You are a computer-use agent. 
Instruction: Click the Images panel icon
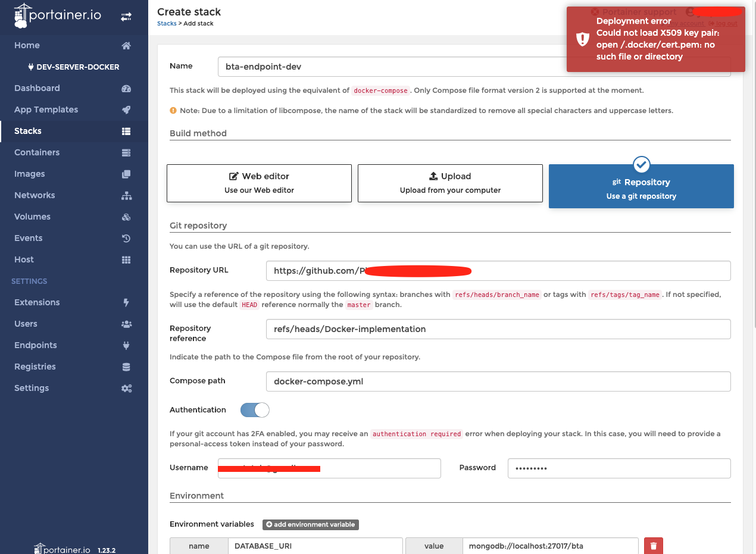pos(126,174)
